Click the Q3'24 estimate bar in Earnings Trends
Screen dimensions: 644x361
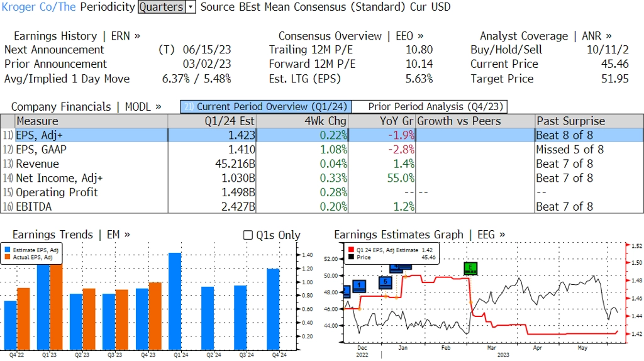[241, 318]
